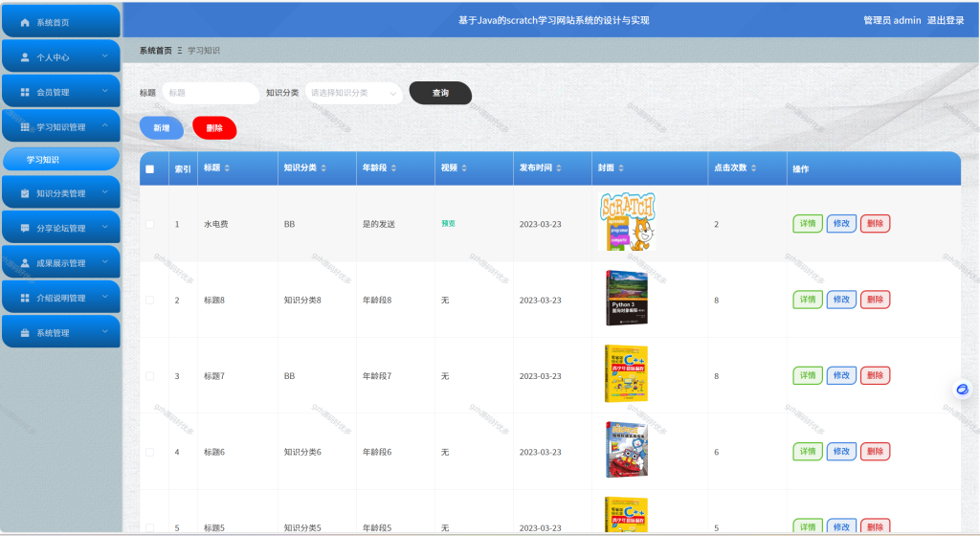The width and height of the screenshot is (980, 536).
Task: Open 知识分类管理 menu label
Action: (x=61, y=193)
